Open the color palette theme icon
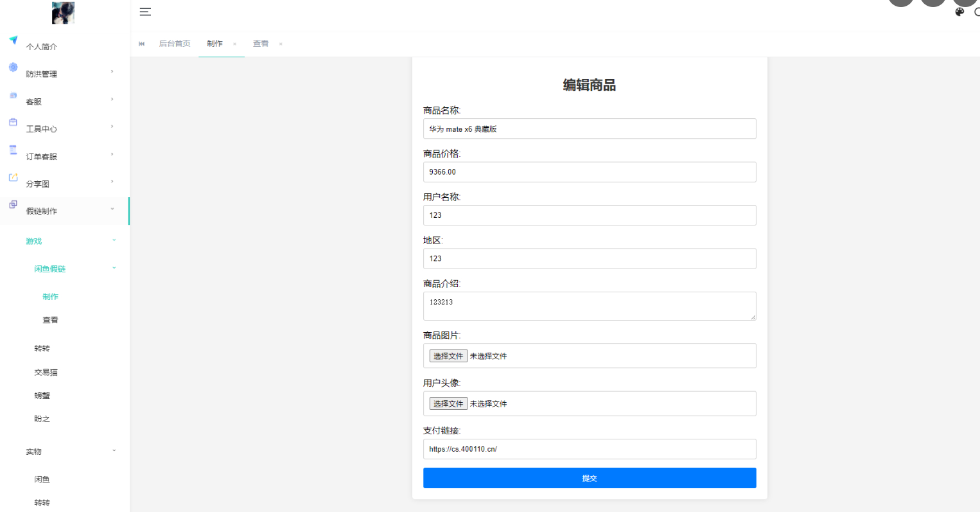980x512 pixels. click(959, 12)
